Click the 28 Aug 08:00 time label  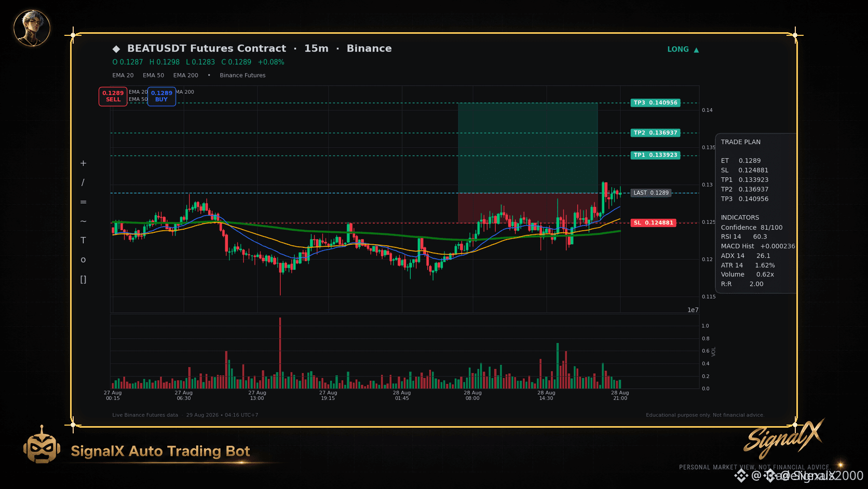pos(472,395)
